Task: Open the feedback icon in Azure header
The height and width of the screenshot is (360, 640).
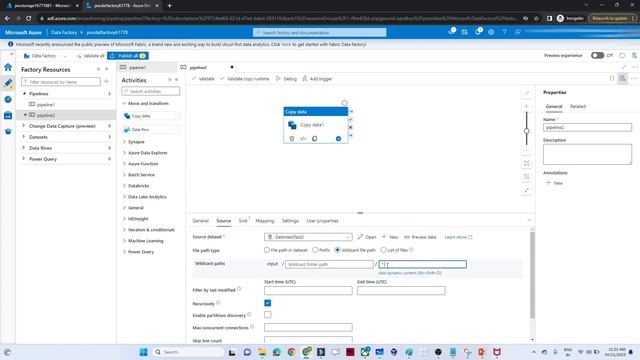Action: (x=518, y=32)
